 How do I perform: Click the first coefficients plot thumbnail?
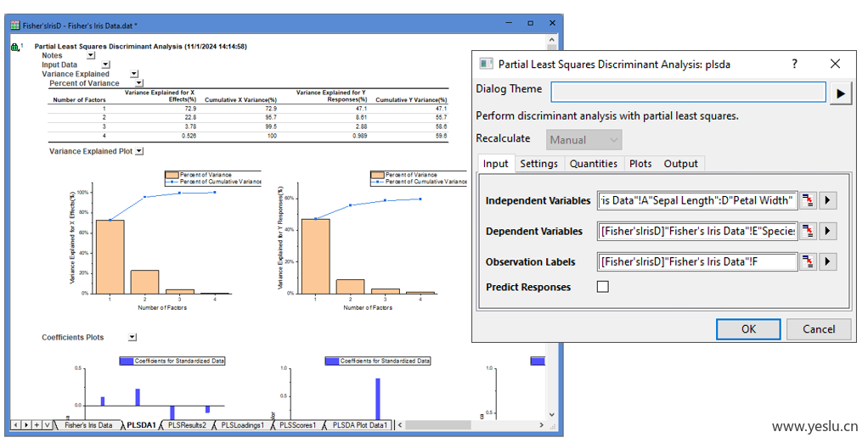coord(147,387)
